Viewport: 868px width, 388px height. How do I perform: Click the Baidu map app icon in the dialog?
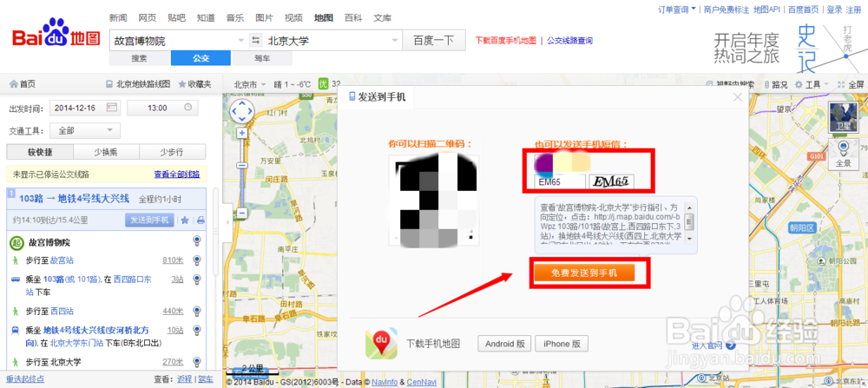[x=381, y=343]
